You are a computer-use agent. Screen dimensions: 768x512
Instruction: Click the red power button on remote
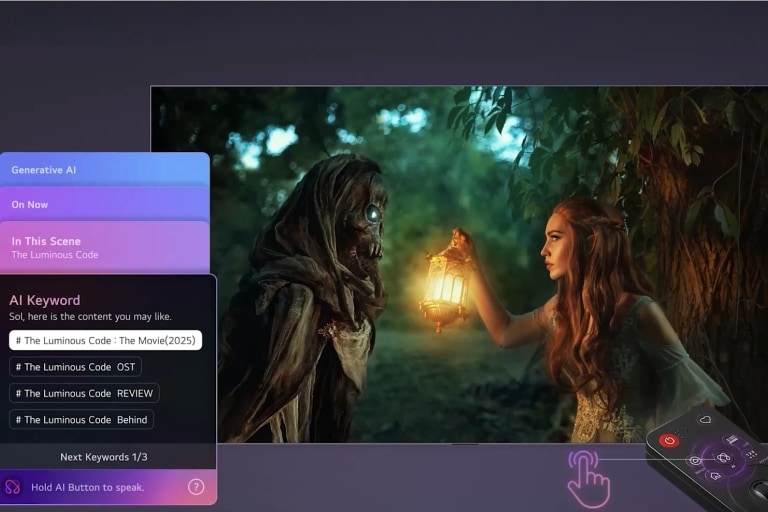click(669, 440)
